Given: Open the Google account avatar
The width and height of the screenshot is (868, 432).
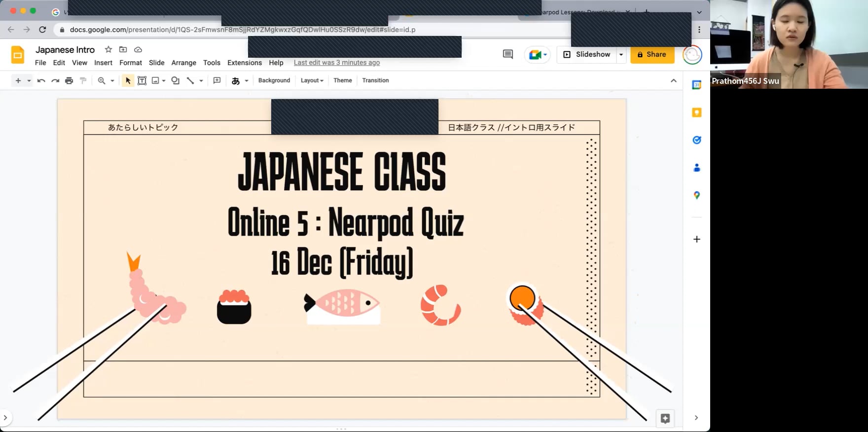Looking at the screenshot, I should click(692, 55).
